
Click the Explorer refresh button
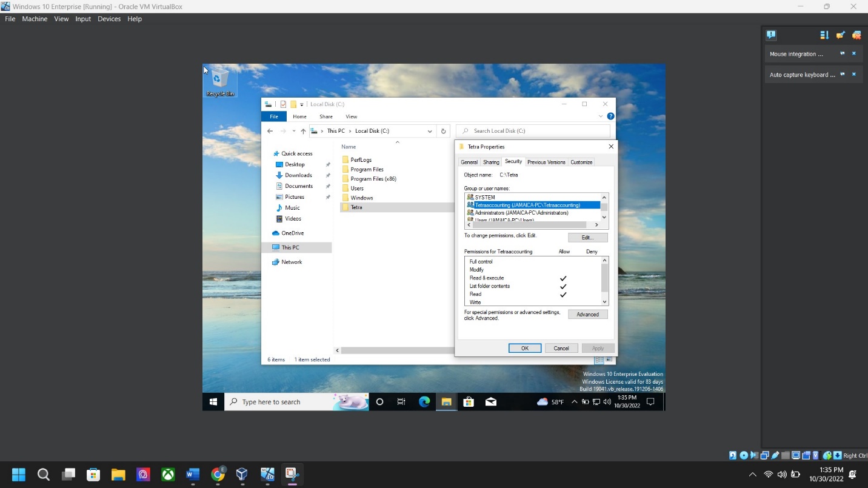point(444,131)
